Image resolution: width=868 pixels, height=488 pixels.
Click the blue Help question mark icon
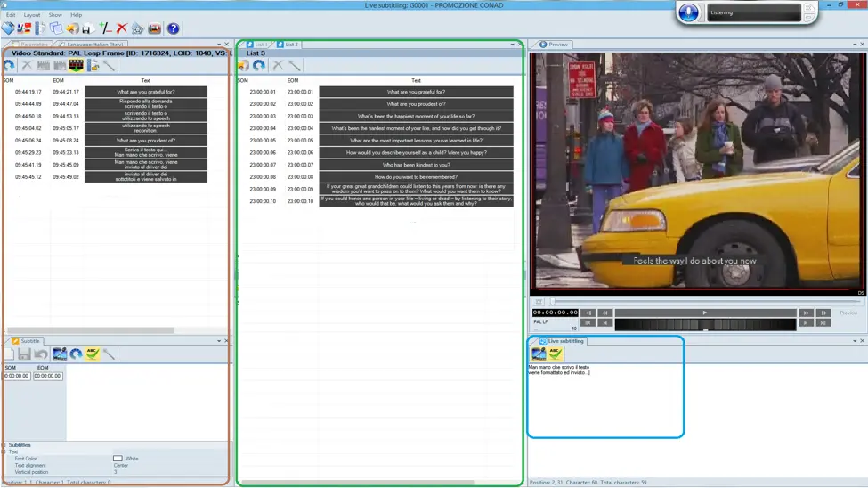(173, 28)
